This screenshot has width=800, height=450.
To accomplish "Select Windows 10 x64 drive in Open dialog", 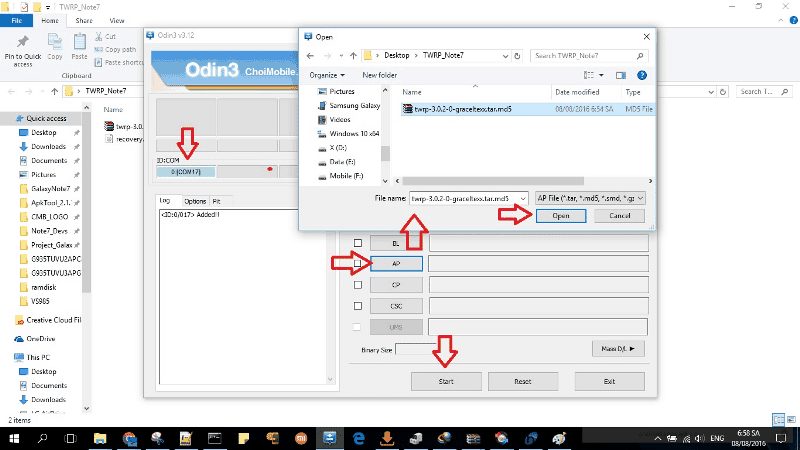I will pyautogui.click(x=349, y=134).
